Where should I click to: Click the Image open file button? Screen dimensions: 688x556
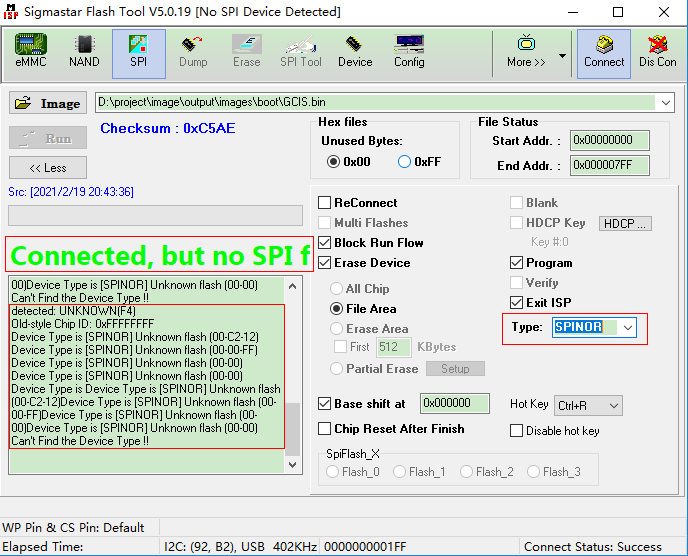tap(48, 103)
